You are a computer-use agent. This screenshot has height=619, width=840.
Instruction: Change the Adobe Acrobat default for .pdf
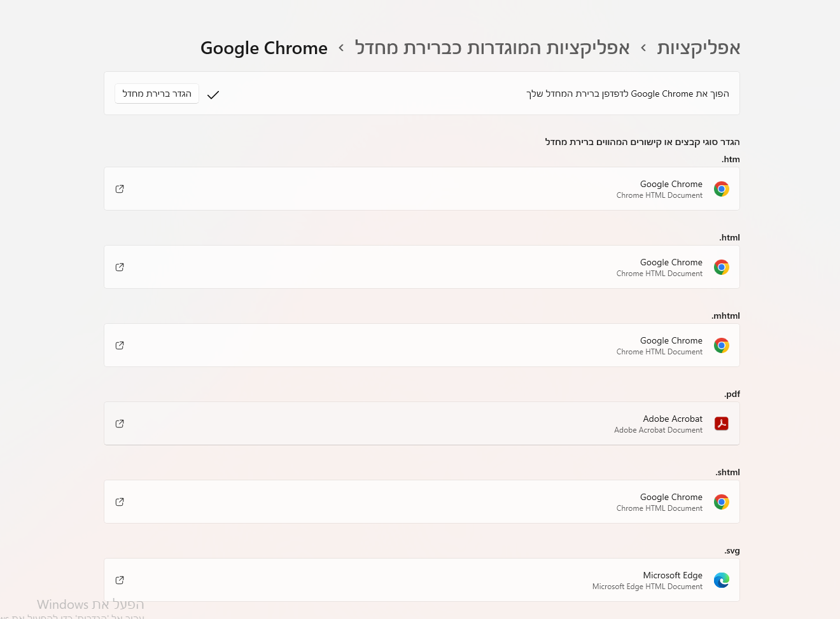click(422, 424)
